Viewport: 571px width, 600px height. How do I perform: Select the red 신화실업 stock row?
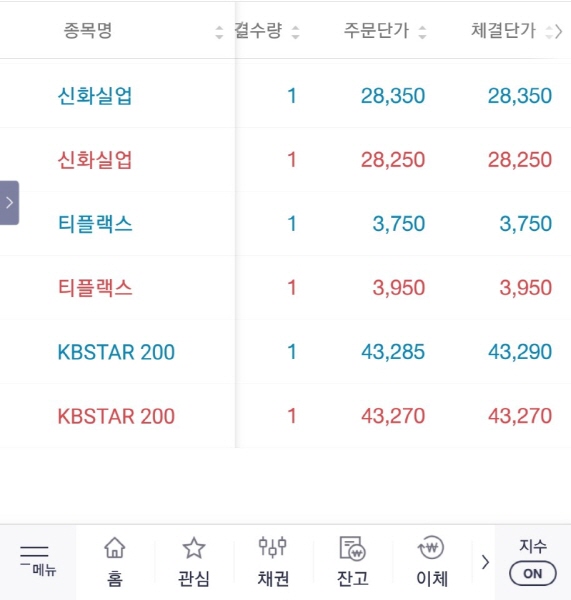click(x=286, y=160)
